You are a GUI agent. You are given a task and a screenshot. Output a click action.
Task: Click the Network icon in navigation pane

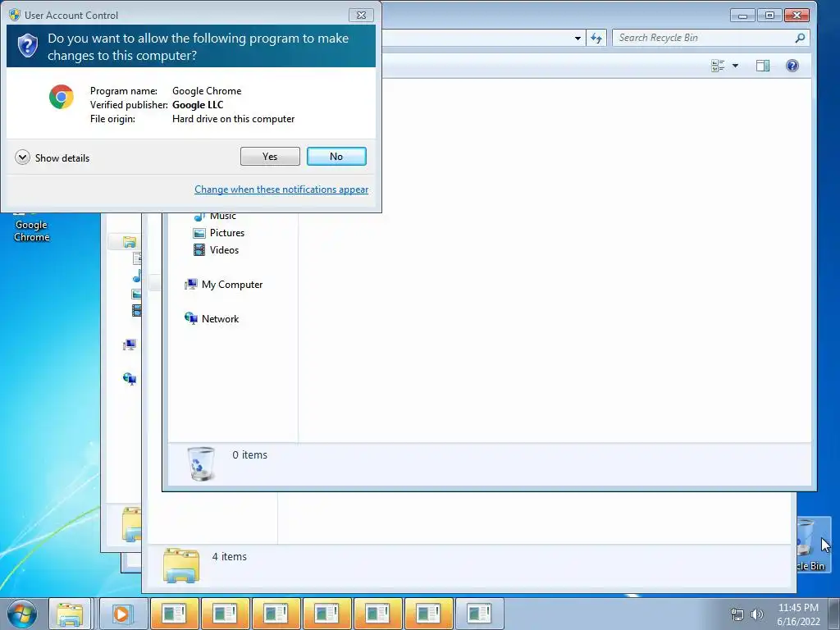coord(190,319)
